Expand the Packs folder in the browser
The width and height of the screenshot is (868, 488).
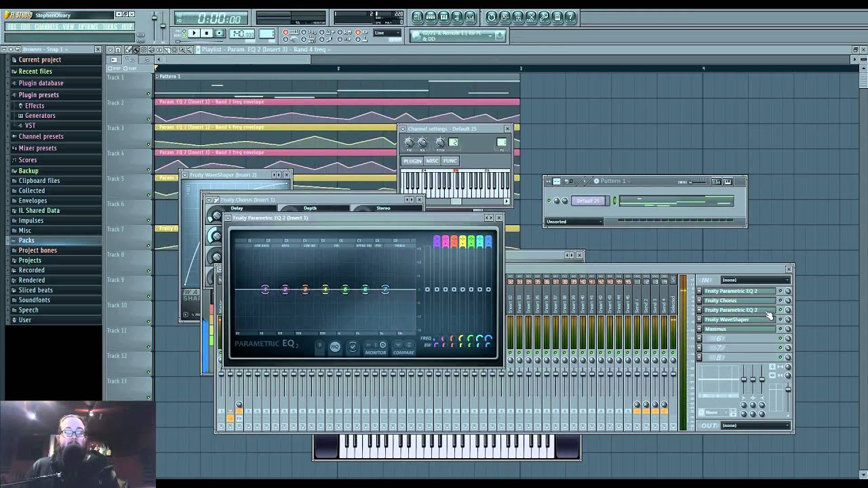point(26,241)
